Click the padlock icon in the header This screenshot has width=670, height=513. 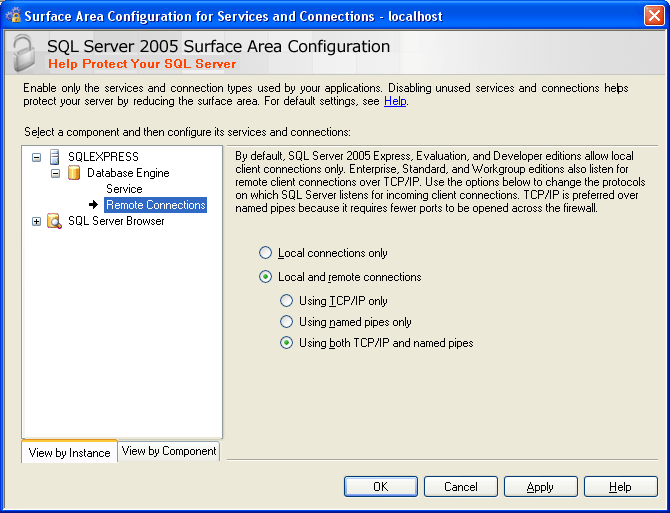[24, 53]
